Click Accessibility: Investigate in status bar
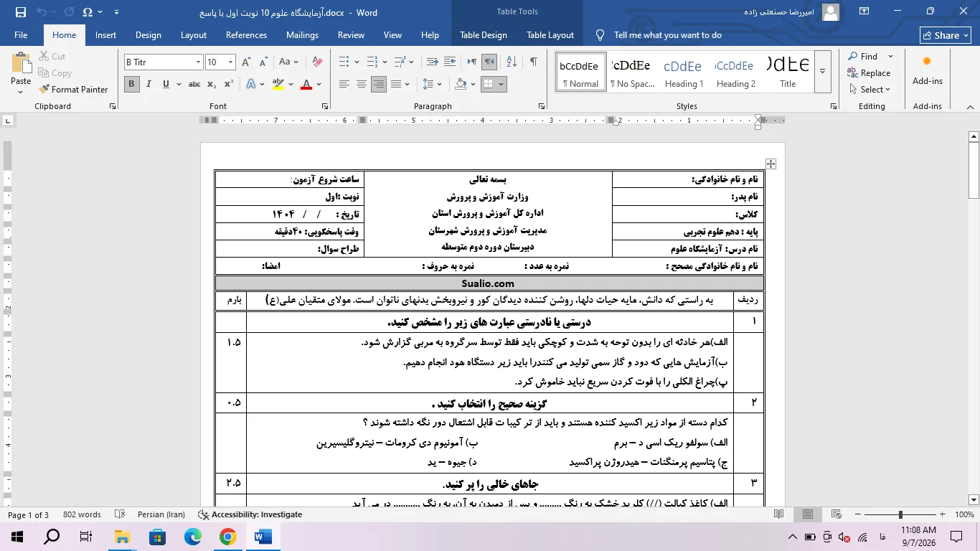 pos(250,514)
